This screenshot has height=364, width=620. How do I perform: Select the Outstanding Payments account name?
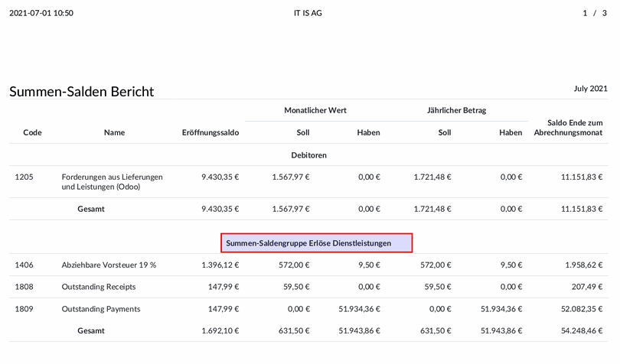(101, 309)
